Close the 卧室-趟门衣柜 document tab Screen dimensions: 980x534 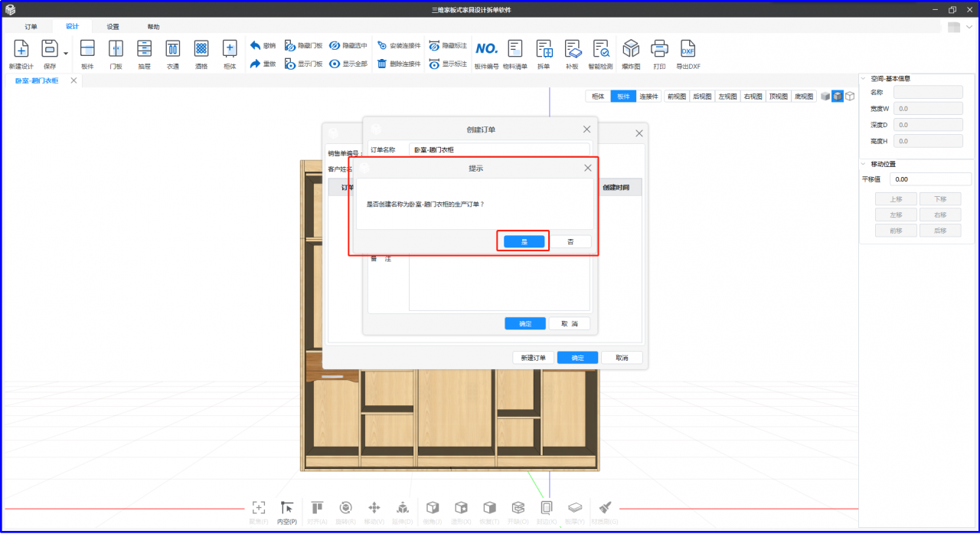73,80
